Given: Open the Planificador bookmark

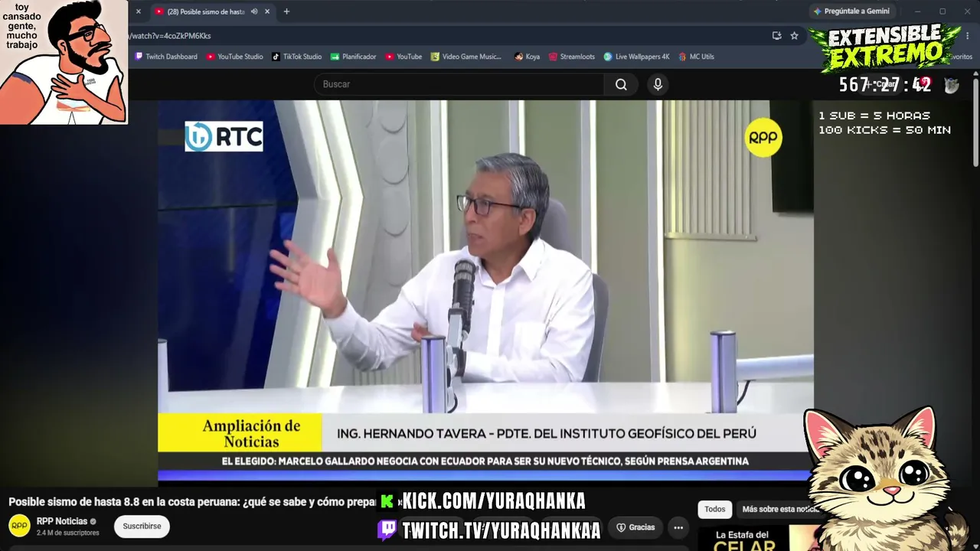Looking at the screenshot, I should coord(354,57).
